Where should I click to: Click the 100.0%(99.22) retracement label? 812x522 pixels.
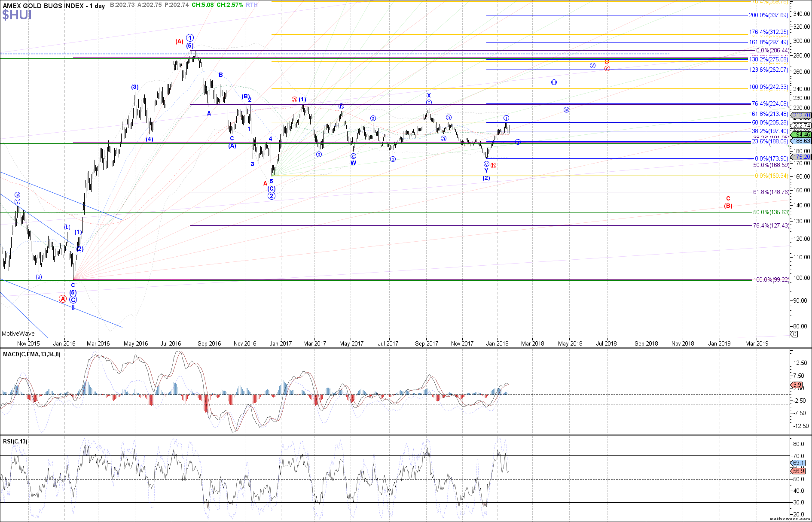771,279
